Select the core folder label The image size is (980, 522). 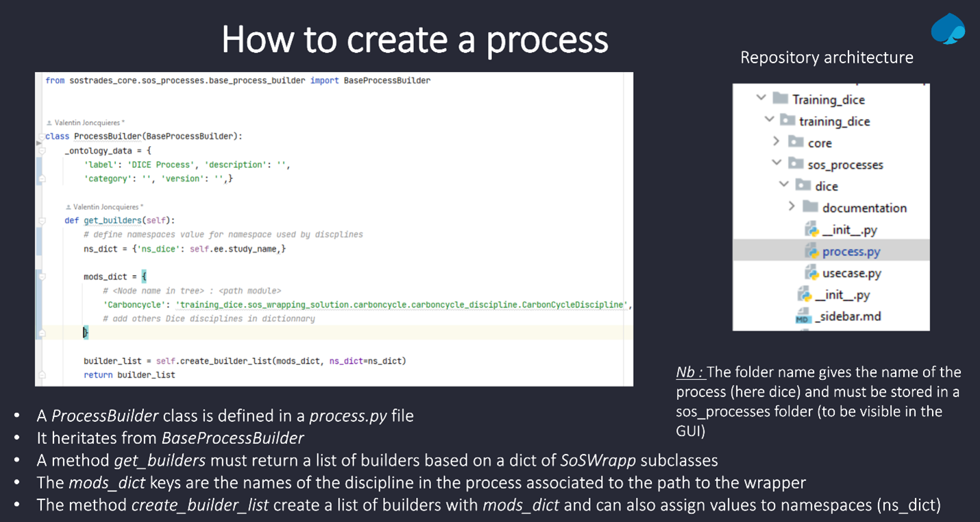[x=820, y=143]
